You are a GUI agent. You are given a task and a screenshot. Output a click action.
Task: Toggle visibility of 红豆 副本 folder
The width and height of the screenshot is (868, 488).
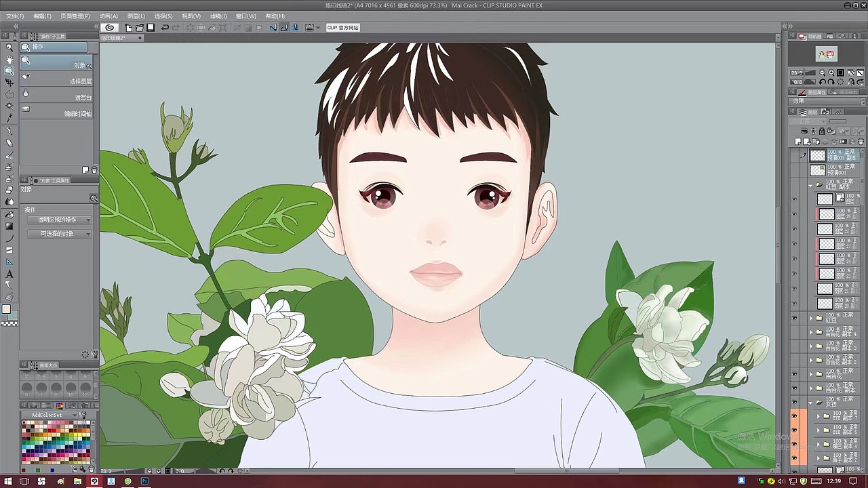point(795,184)
